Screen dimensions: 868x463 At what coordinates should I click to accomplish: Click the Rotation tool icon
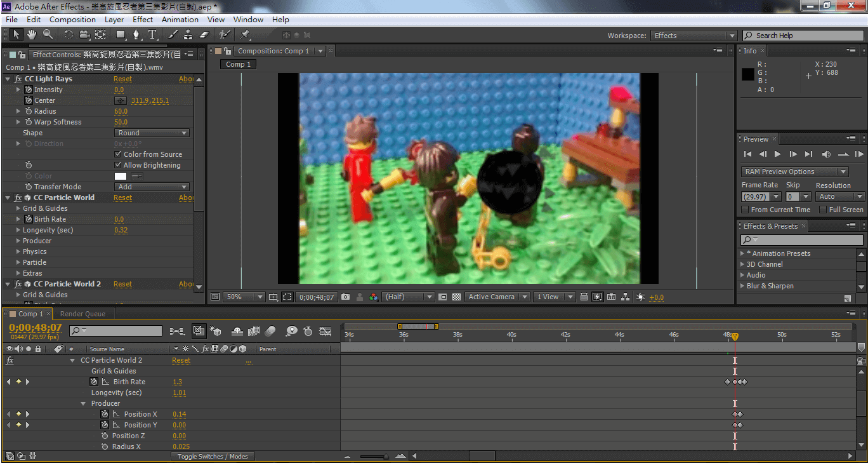pyautogui.click(x=69, y=35)
